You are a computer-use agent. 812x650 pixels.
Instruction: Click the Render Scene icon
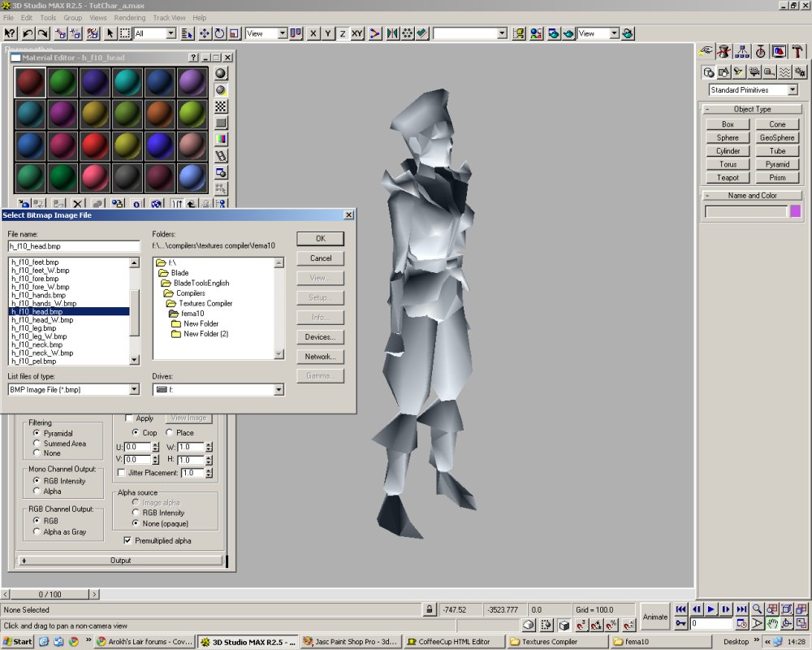[x=554, y=33]
